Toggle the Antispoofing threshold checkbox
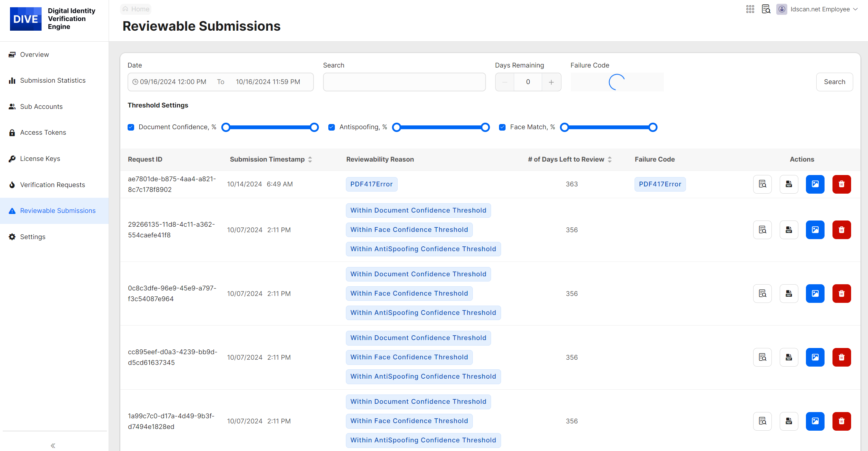The image size is (868, 451). tap(331, 127)
